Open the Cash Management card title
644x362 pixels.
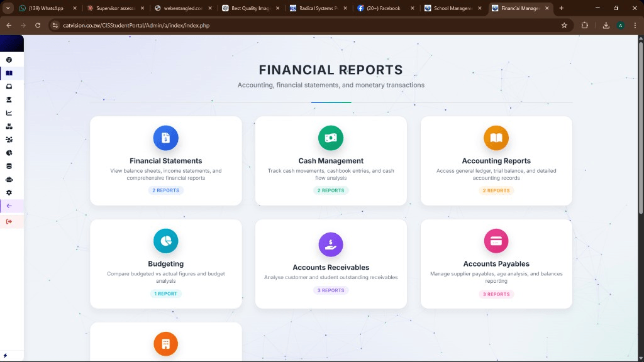point(331,161)
